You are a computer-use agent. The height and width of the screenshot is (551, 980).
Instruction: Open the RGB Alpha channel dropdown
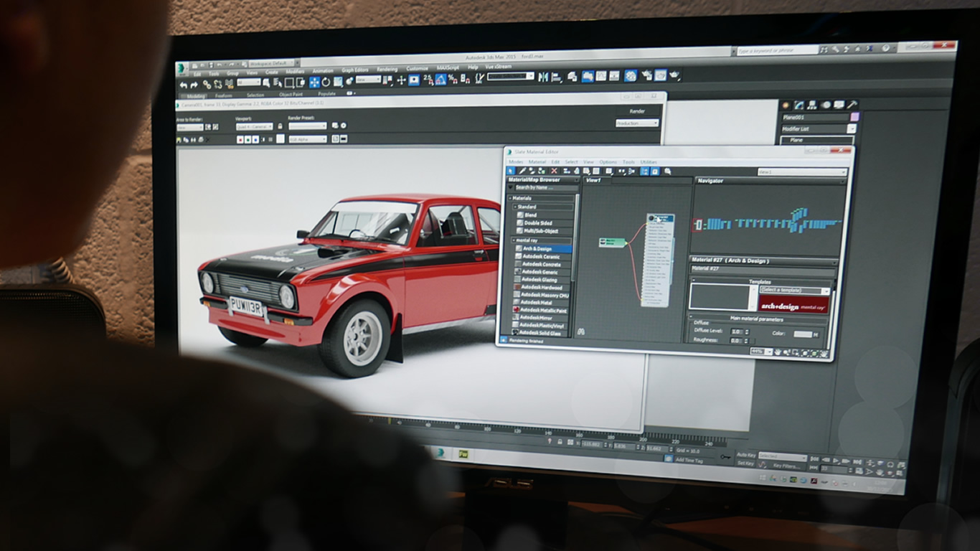[307, 139]
